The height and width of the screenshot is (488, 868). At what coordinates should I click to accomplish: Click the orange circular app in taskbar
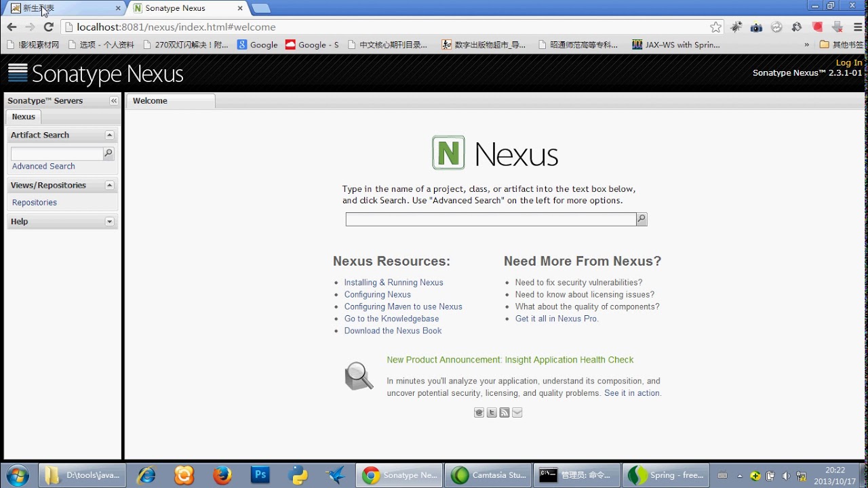click(184, 475)
